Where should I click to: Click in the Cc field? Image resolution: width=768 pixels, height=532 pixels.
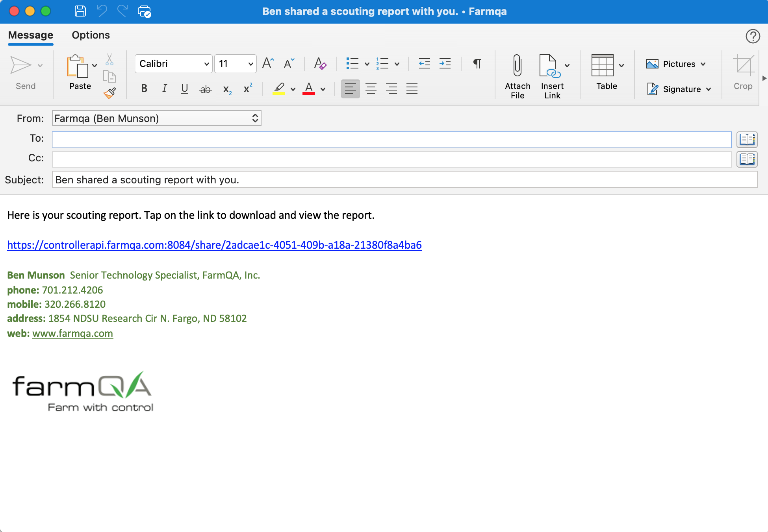pyautogui.click(x=391, y=159)
